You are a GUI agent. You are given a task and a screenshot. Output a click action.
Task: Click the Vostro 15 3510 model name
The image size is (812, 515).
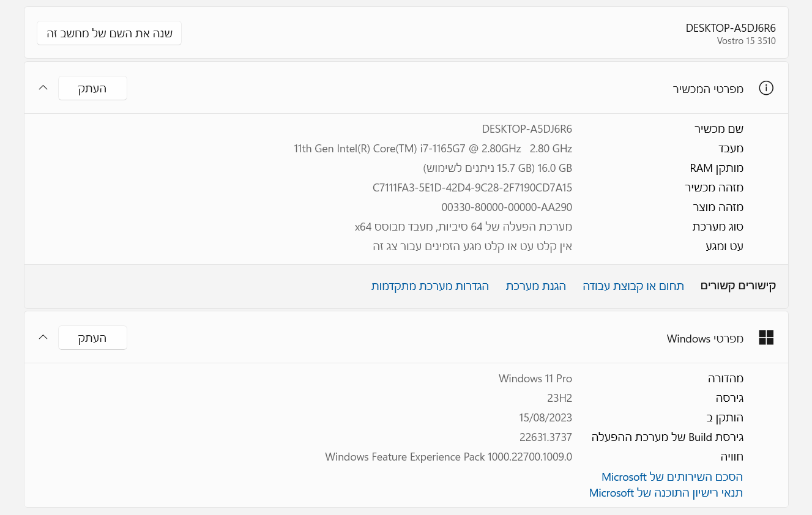click(x=746, y=41)
